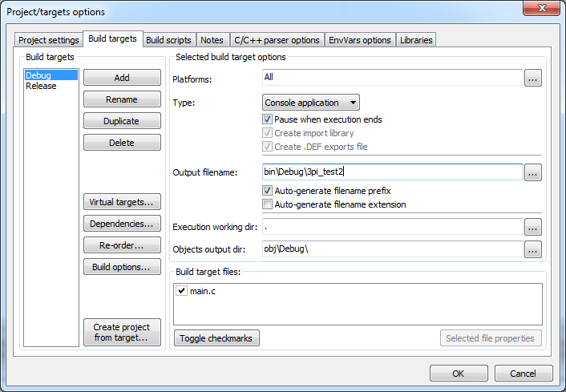This screenshot has height=392, width=566.
Task: Confirm the dialog with OK
Action: [458, 374]
